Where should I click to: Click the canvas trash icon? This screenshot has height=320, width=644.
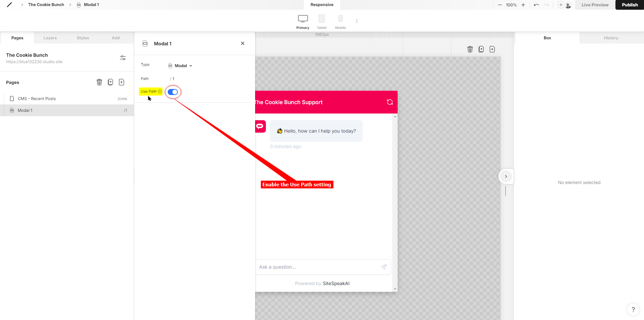(470, 49)
